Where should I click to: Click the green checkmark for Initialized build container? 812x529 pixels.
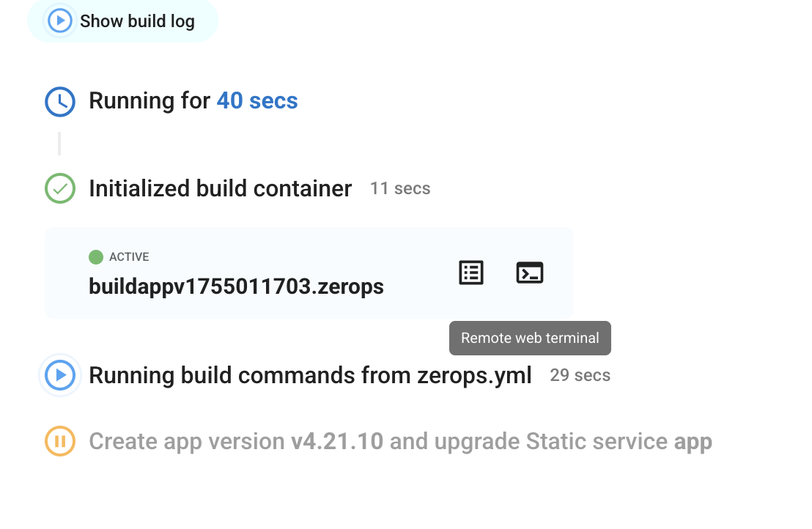[60, 189]
